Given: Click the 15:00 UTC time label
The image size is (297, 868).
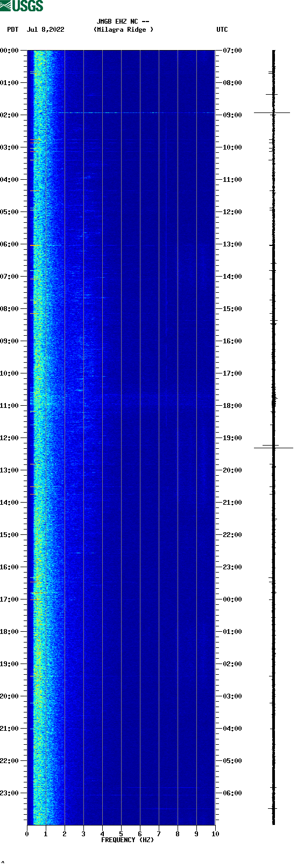Looking at the screenshot, I should coord(232,309).
